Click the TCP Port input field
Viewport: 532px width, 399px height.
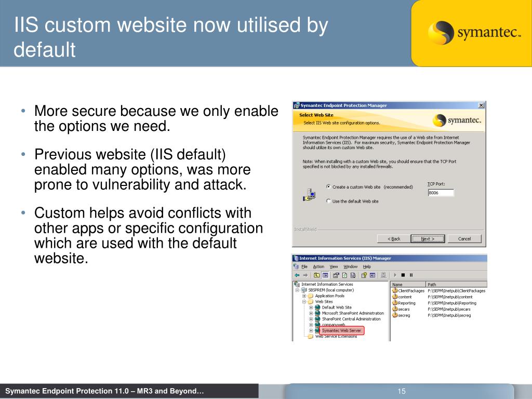pyautogui.click(x=441, y=193)
